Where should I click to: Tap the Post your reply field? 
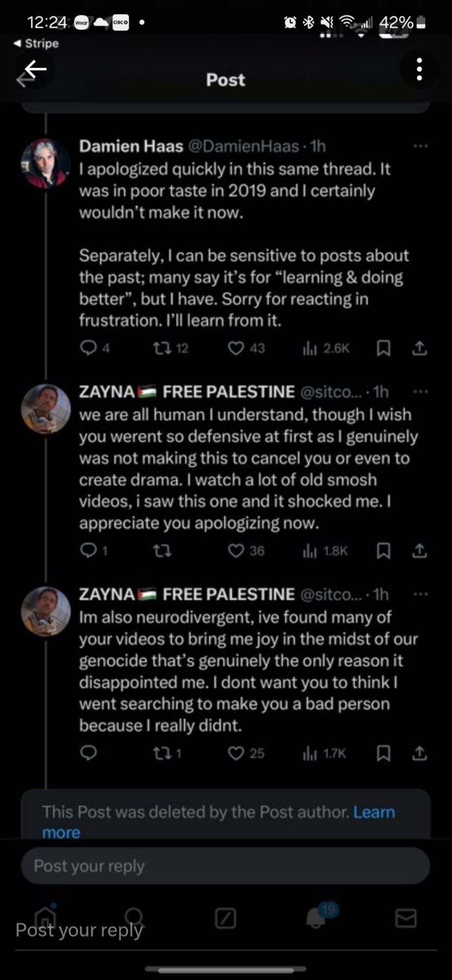pyautogui.click(x=225, y=866)
